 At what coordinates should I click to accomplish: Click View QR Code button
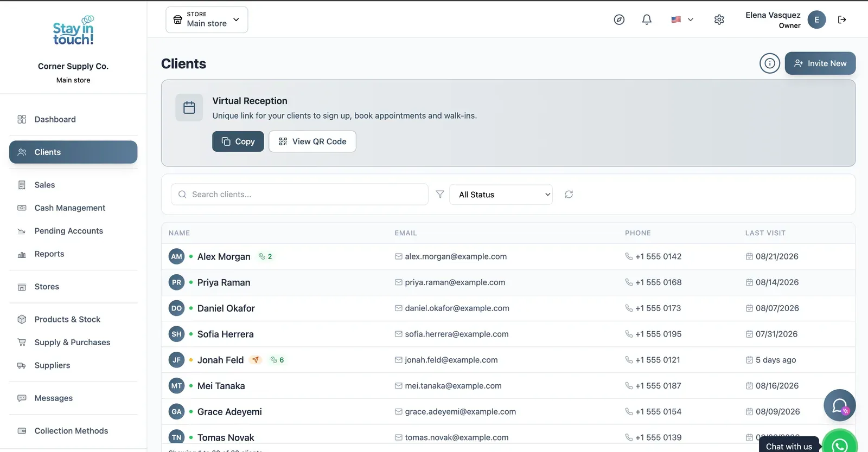312,141
